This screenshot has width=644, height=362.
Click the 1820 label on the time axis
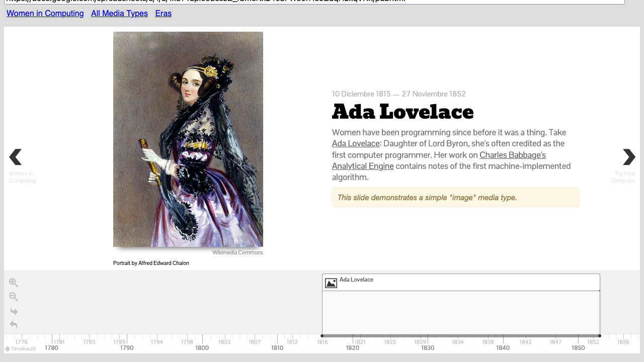[x=353, y=348]
